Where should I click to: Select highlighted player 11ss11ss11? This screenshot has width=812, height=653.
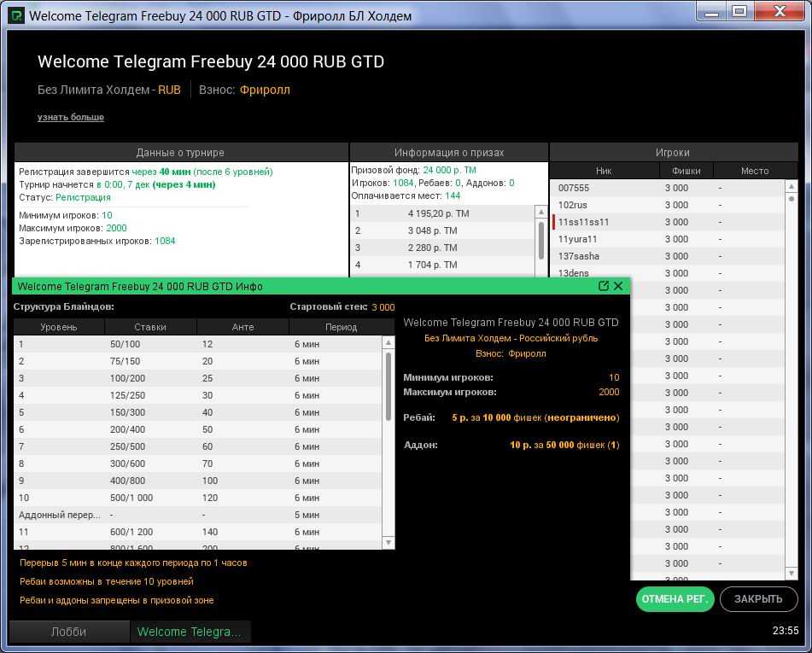667,222
